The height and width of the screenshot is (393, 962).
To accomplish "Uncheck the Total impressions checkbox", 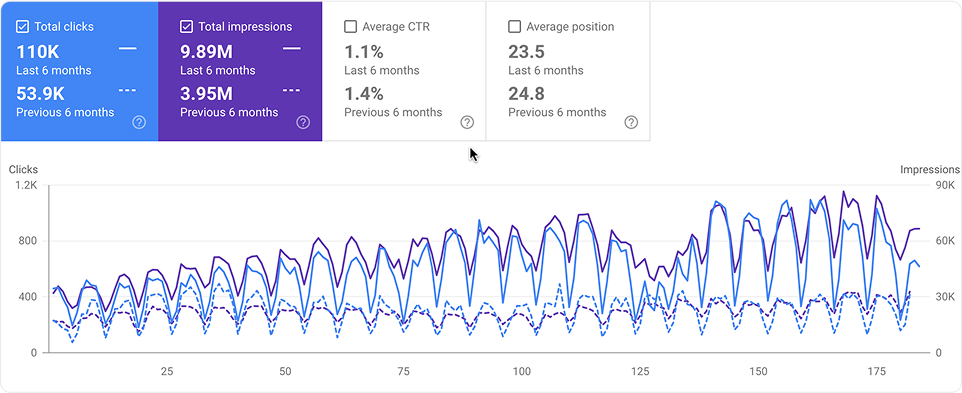I will click(186, 26).
